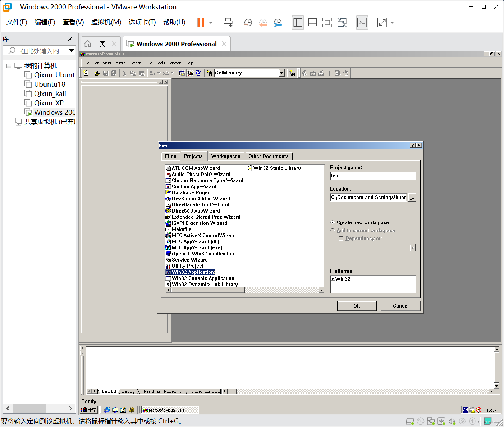Click the Open file folder icon
The width and height of the screenshot is (504, 427).
pyautogui.click(x=97, y=73)
